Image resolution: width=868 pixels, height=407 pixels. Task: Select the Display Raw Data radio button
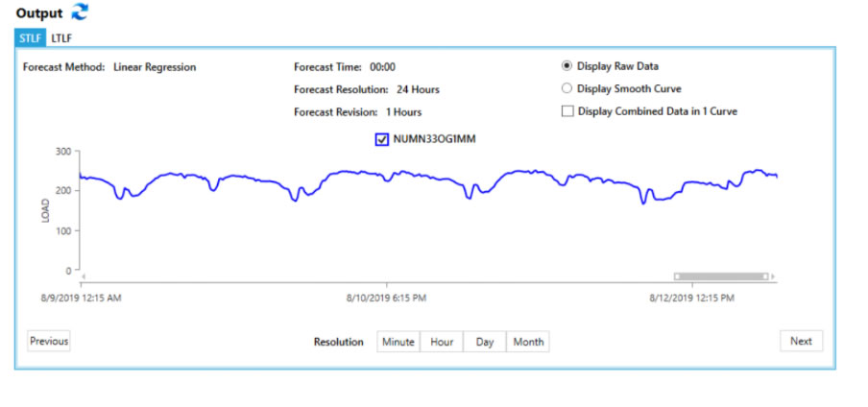pyautogui.click(x=567, y=66)
